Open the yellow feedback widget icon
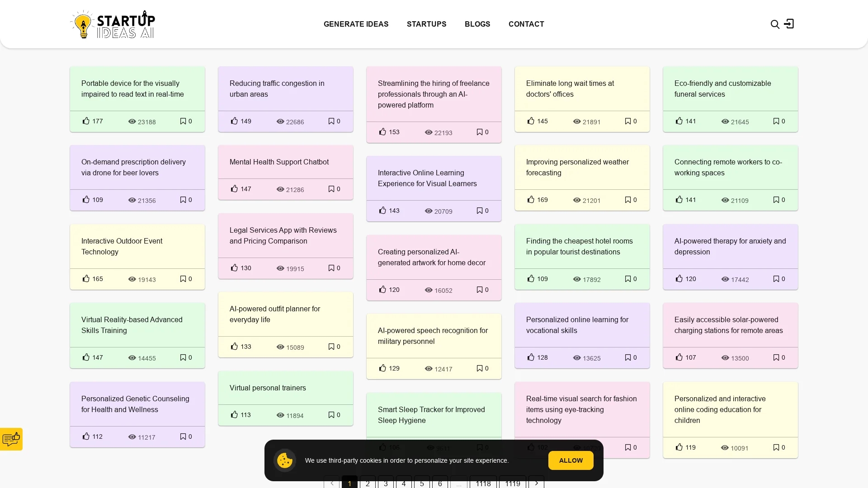868x488 pixels. tap(11, 439)
